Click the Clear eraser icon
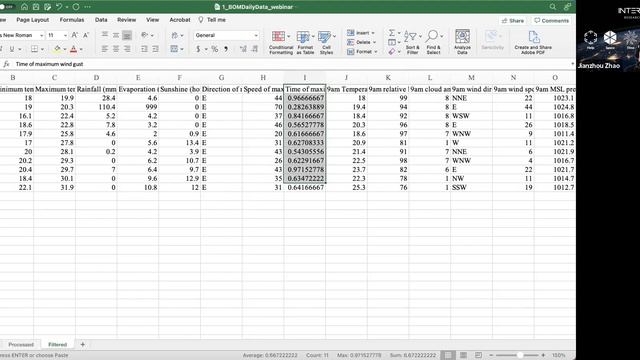Viewport: 640px width, 360px height. pos(392,52)
